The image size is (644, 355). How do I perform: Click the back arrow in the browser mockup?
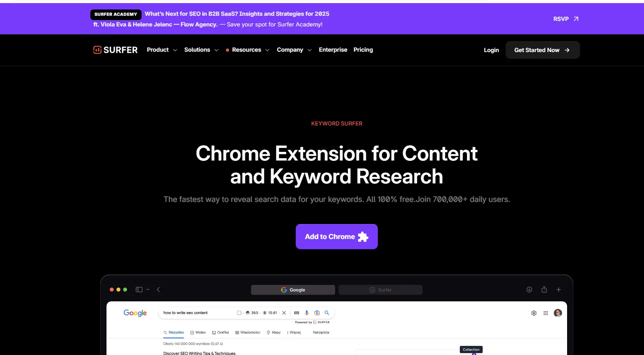point(158,290)
